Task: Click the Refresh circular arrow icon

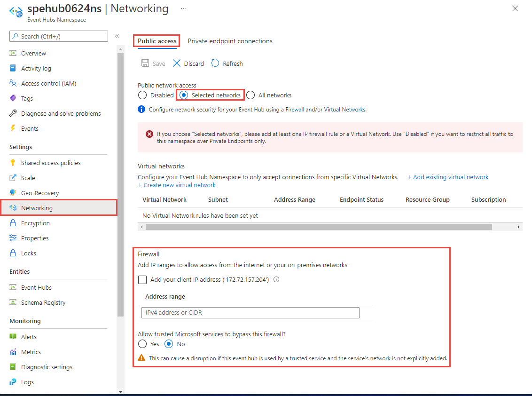Action: click(x=215, y=63)
